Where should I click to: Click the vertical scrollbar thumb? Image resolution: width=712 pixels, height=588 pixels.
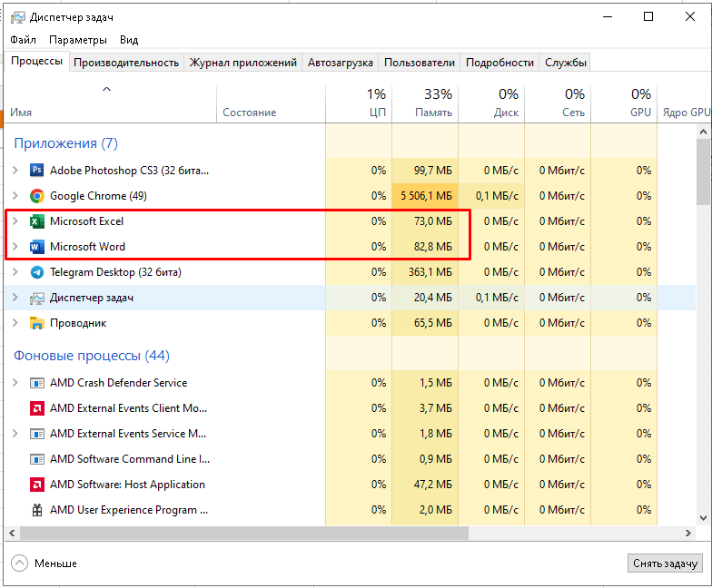(x=703, y=171)
